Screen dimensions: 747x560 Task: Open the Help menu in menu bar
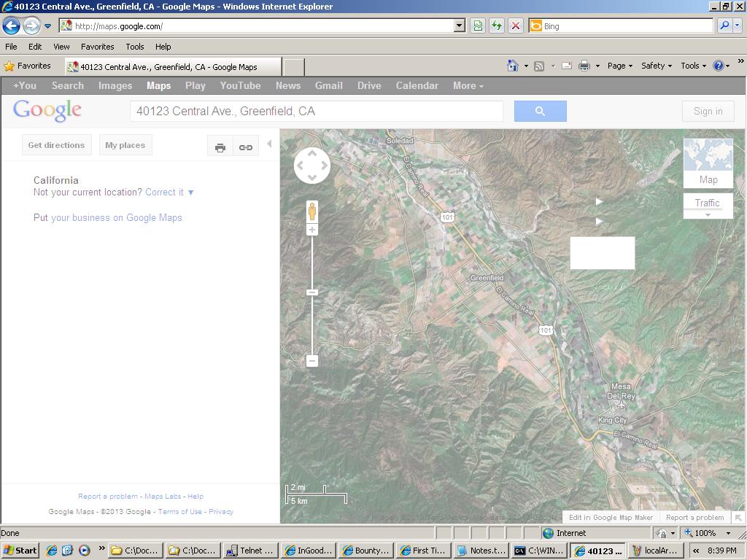[x=163, y=47]
